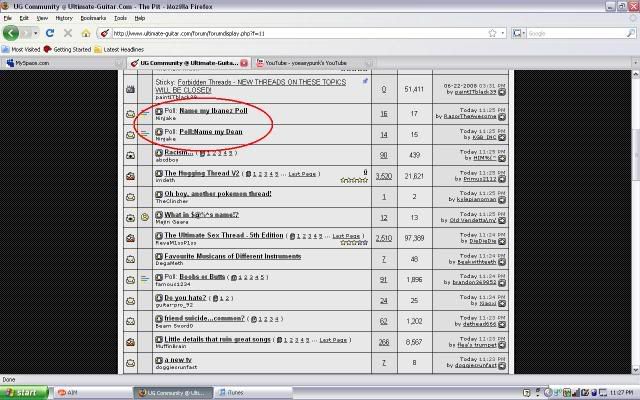
Task: Click the page scrollbar down arrow
Action: coord(636,370)
